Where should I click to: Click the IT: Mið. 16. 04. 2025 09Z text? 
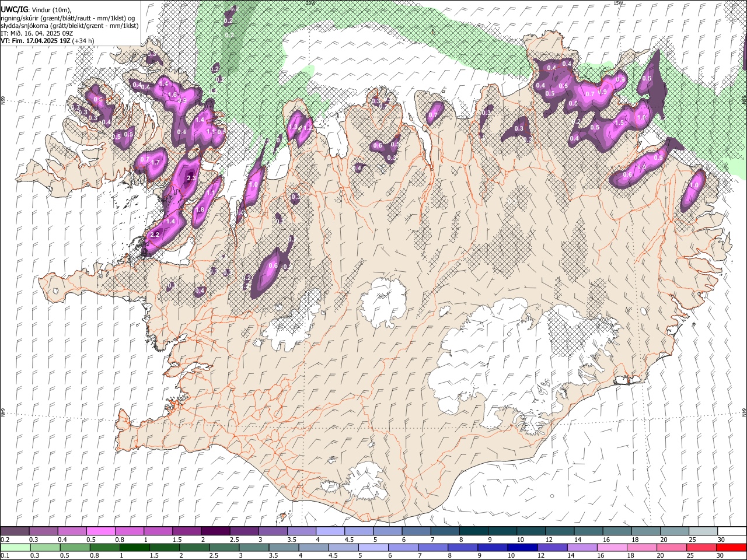pos(37,33)
